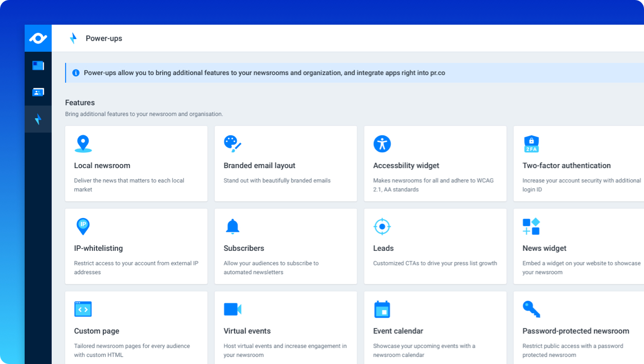644x364 pixels.
Task: Open the Custom page feature title
Action: (97, 331)
